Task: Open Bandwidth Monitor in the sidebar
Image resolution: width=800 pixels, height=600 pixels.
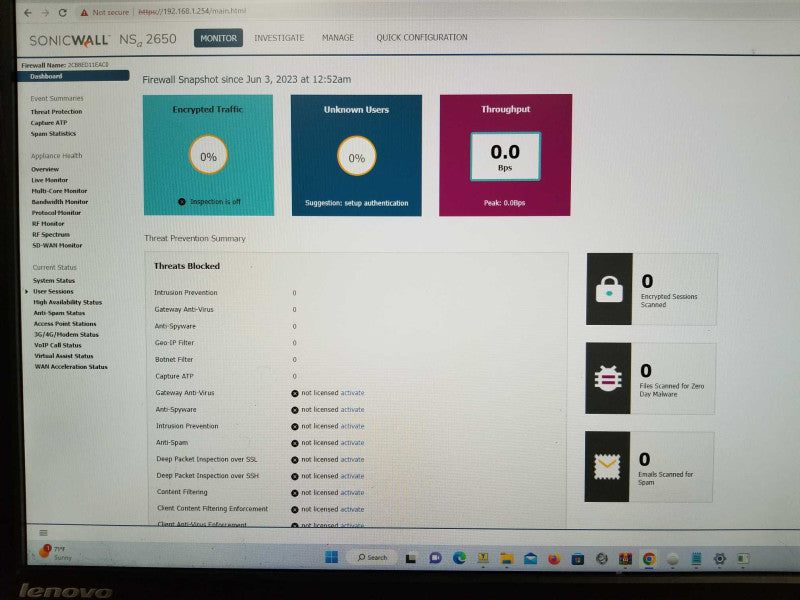Action: pos(60,202)
